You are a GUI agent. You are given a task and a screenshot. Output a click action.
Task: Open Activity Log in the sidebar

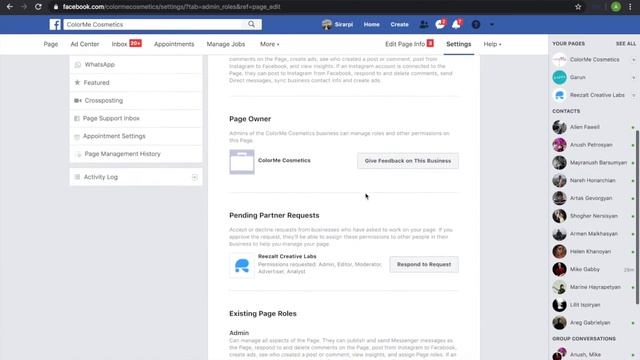[136, 177]
